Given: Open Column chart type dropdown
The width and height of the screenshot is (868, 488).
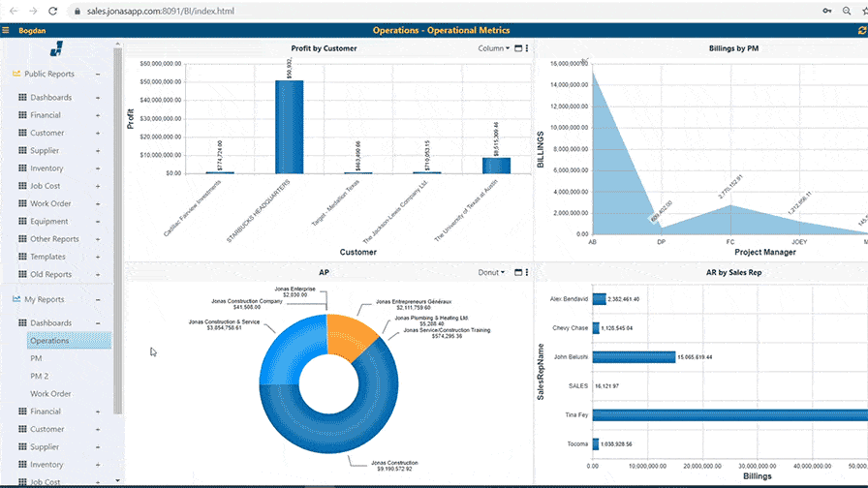Looking at the screenshot, I should (494, 48).
